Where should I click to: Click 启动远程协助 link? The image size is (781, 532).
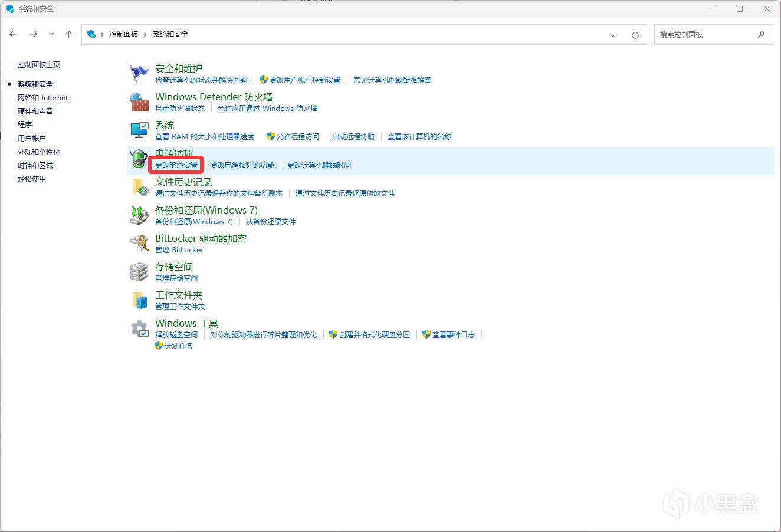(x=353, y=137)
